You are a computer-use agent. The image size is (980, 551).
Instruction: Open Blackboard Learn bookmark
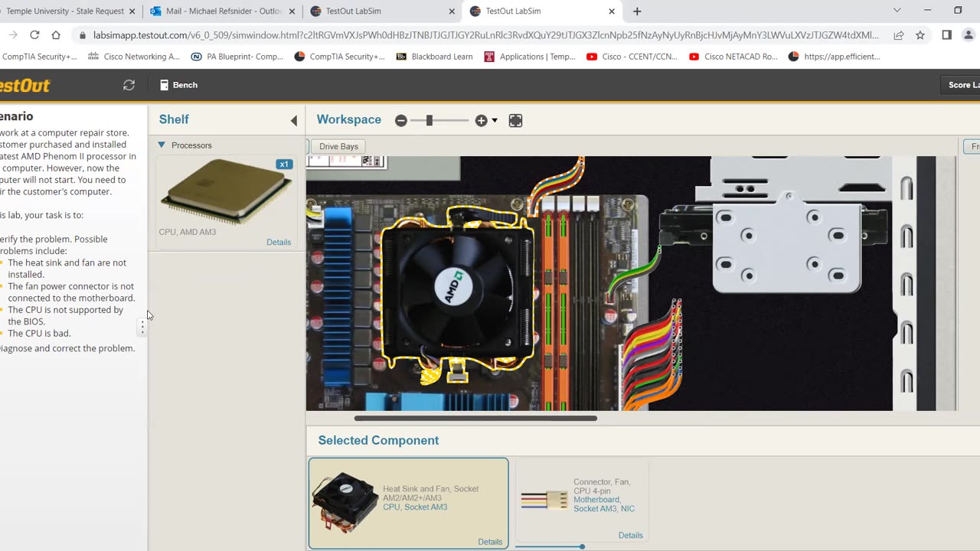tap(434, 57)
